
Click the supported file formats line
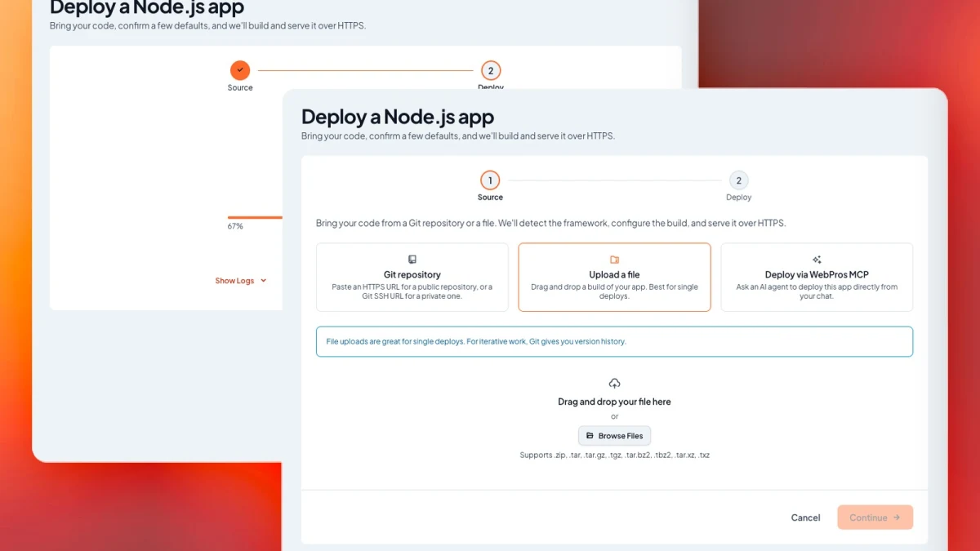[x=614, y=455]
